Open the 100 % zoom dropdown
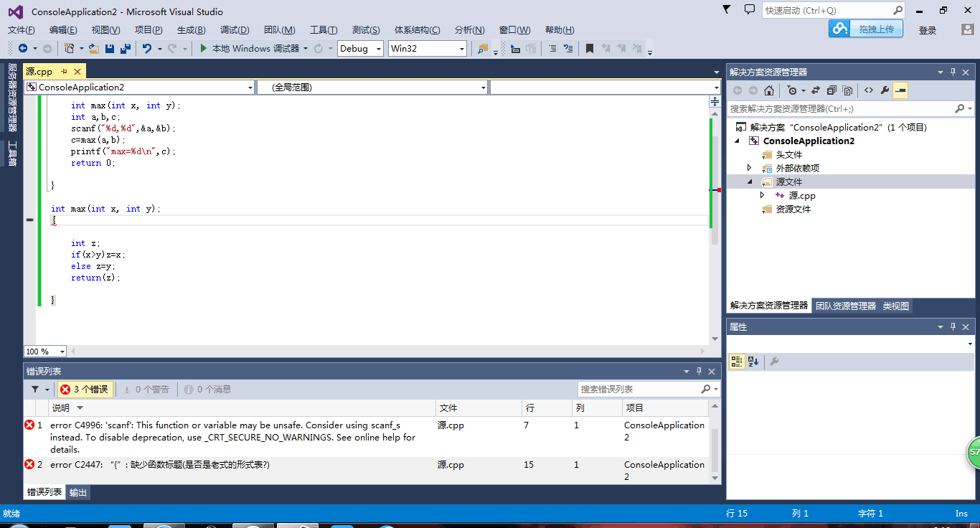980x528 pixels. pos(45,352)
